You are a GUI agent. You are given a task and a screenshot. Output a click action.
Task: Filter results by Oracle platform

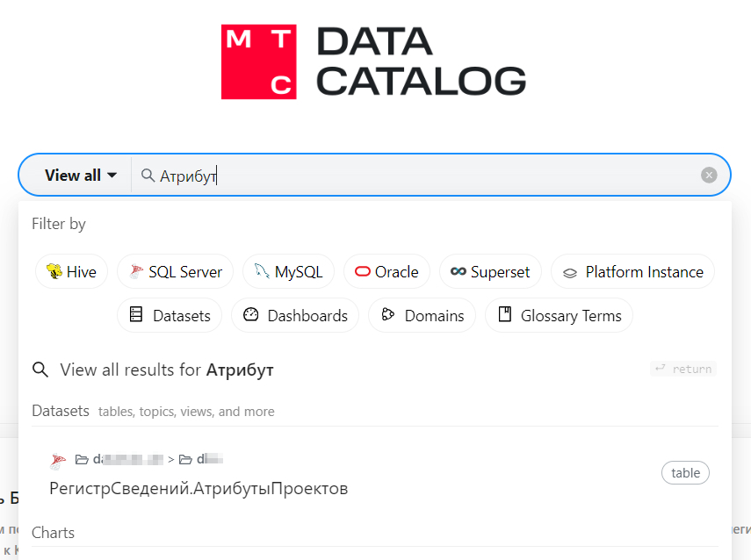pos(386,272)
